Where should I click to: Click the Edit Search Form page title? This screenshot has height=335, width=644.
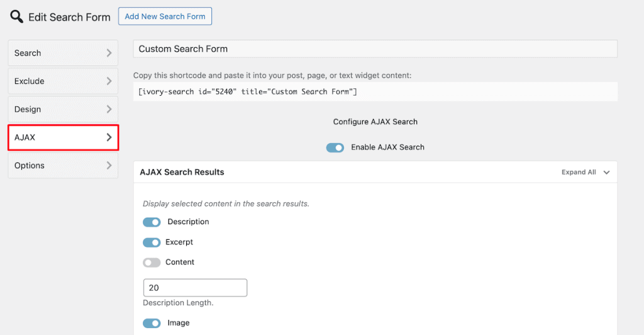(x=69, y=17)
